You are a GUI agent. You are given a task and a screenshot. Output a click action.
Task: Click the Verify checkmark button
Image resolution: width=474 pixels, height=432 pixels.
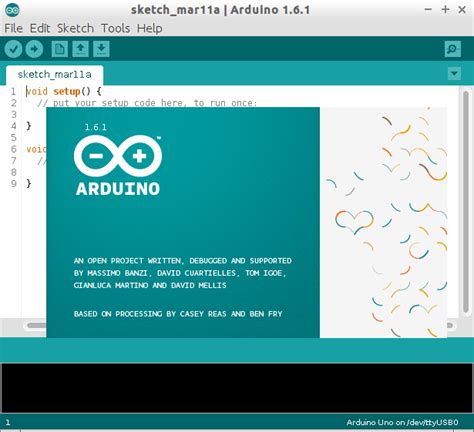pyautogui.click(x=13, y=49)
